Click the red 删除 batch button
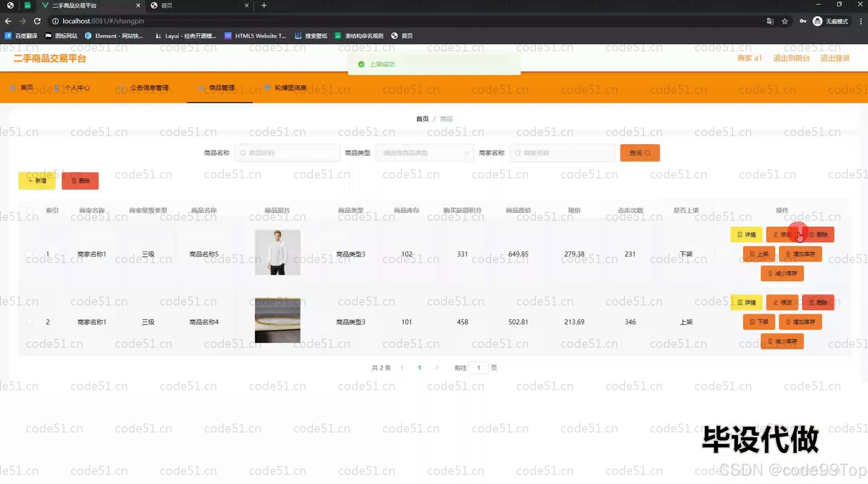Image resolution: width=868 pixels, height=484 pixels. point(80,181)
